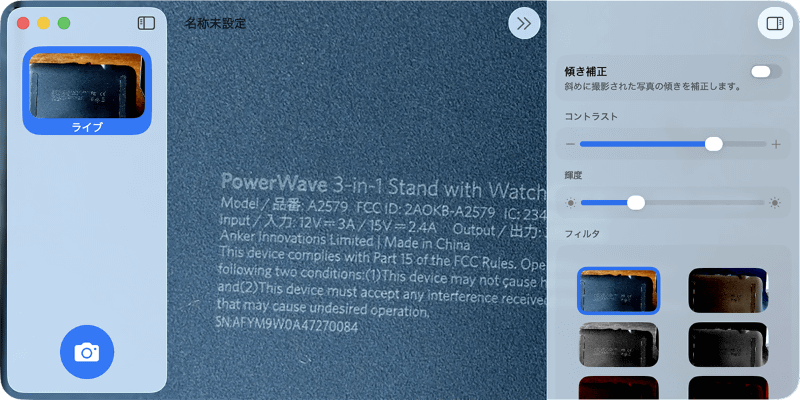The width and height of the screenshot is (800, 400).
Task: Click the blue camera capture button
Action: (x=87, y=352)
